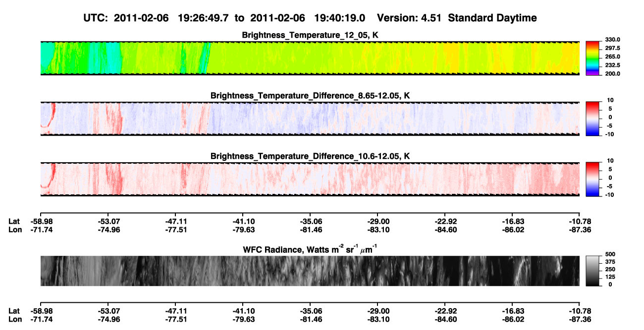
Task: Click the 330.0 colorbar label
Action: click(x=613, y=40)
